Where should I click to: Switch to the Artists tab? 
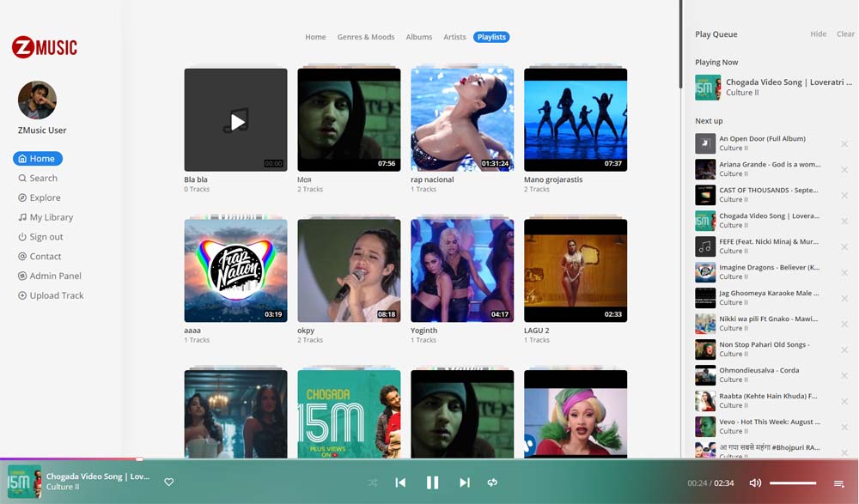tap(454, 37)
